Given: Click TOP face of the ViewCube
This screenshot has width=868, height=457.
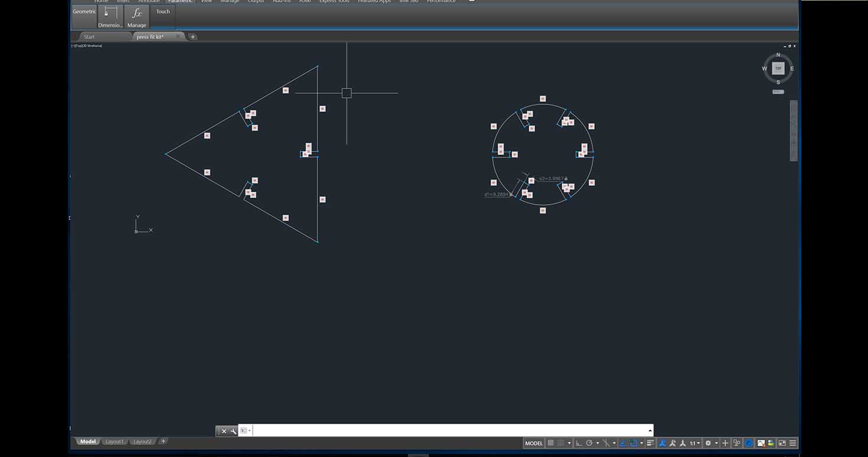Looking at the screenshot, I should (778, 68).
